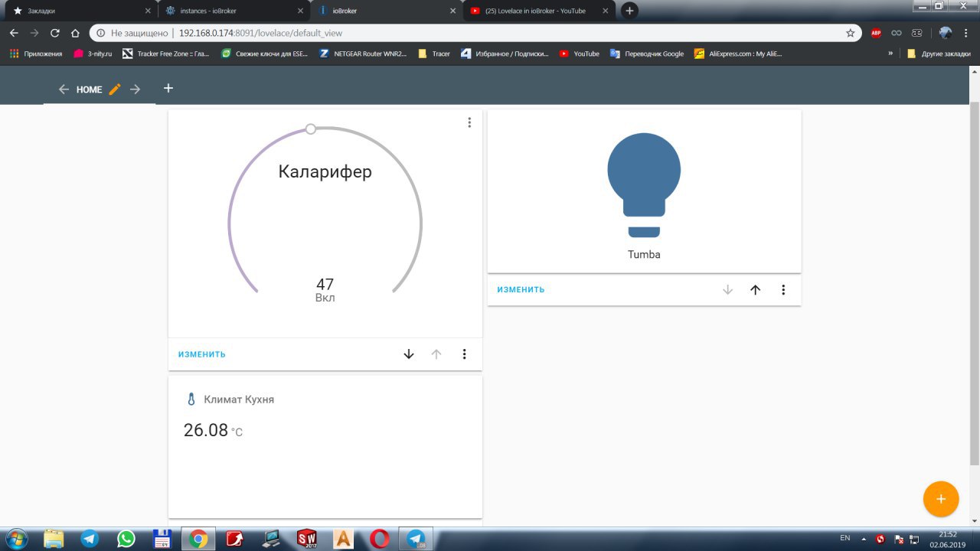Switch to the instances - ioBroker tab
The width and height of the screenshot is (980, 551).
coord(234,11)
